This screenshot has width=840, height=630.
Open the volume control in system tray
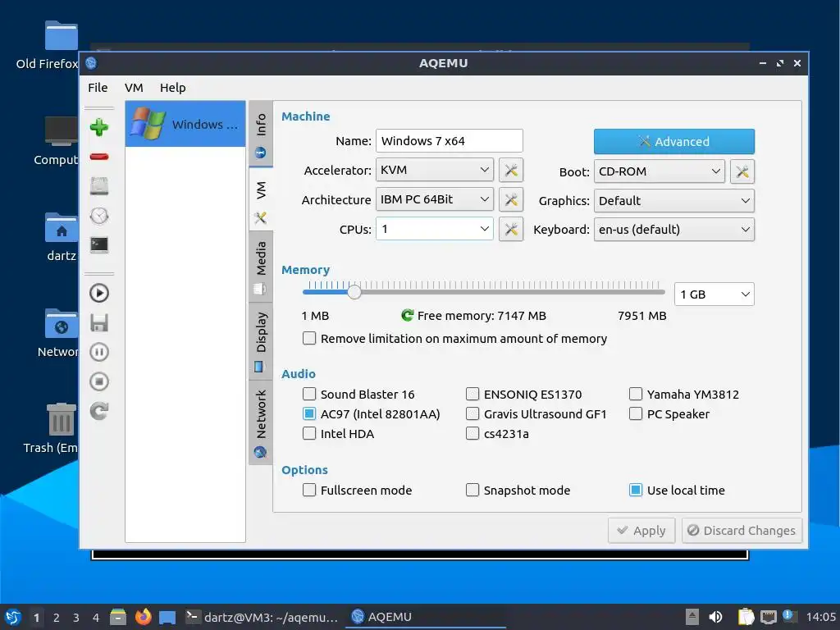715,617
